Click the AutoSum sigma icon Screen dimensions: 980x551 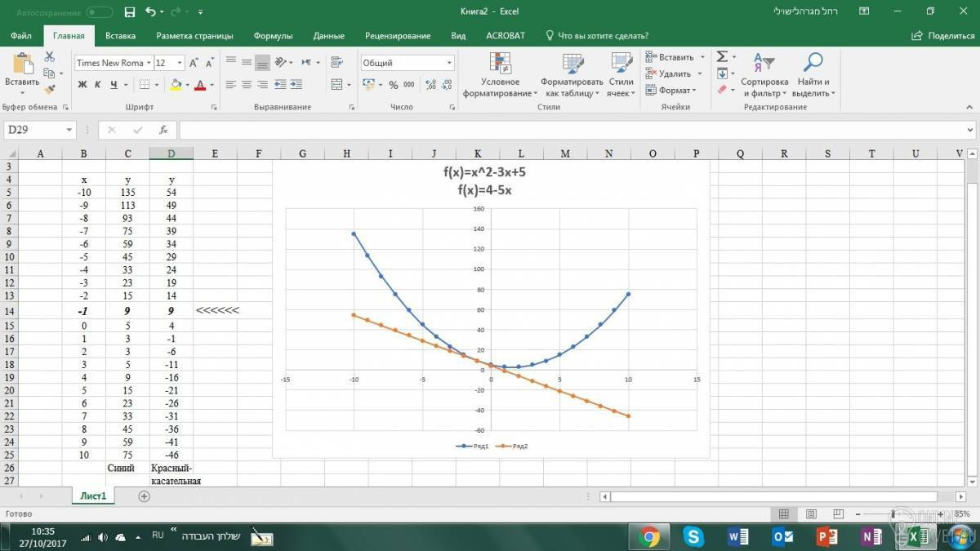(722, 56)
